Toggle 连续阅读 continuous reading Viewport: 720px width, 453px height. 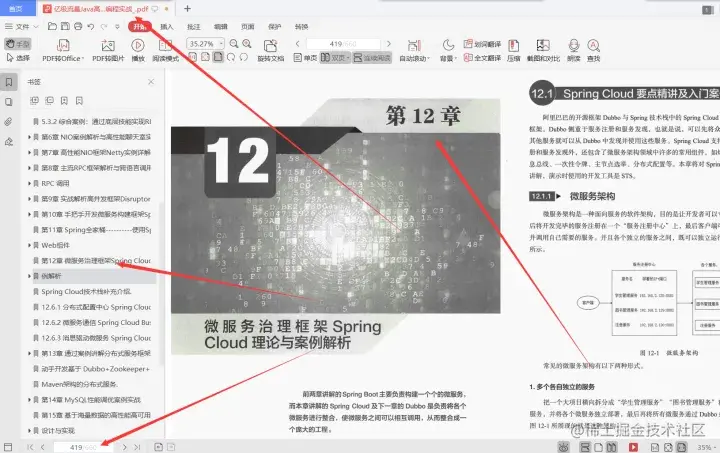point(372,58)
